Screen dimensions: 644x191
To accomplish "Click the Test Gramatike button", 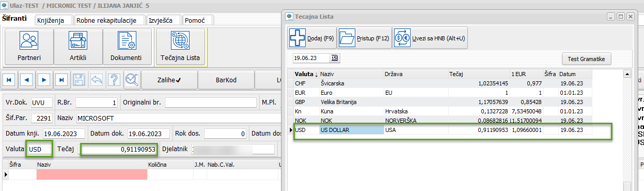I will pos(586,58).
